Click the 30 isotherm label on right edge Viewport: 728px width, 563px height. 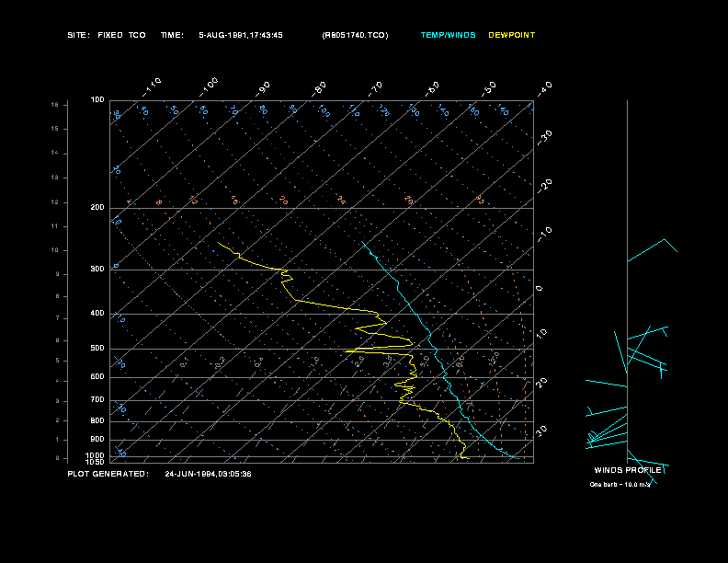541,431
